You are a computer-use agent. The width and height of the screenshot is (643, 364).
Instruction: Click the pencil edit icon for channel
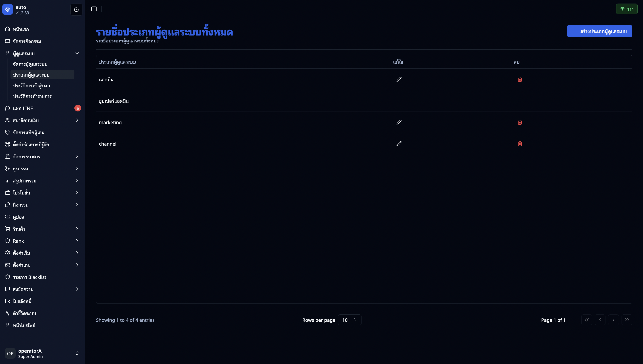click(399, 144)
